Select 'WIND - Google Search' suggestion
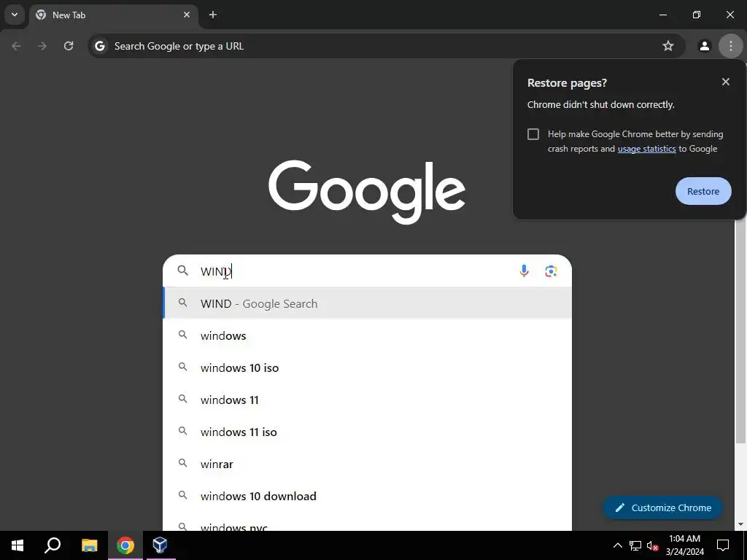Image resolution: width=747 pixels, height=560 pixels. coord(368,303)
